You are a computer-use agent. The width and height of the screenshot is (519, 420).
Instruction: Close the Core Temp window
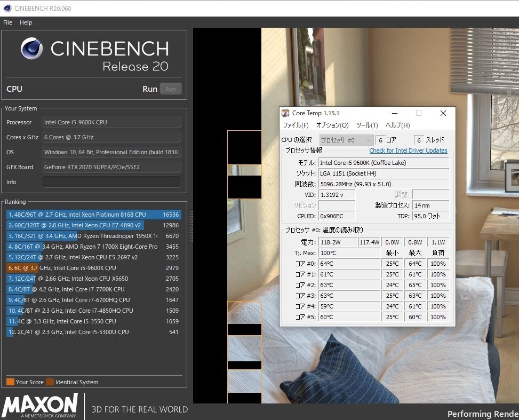[443, 113]
